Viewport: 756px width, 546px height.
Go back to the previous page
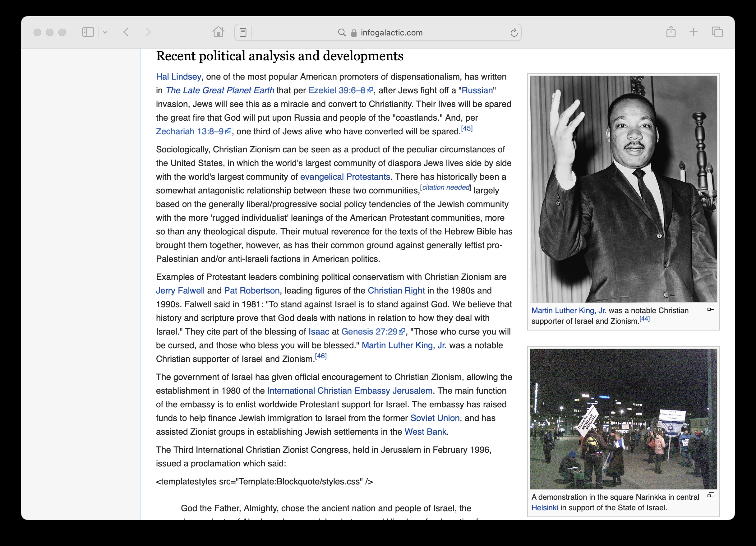point(126,32)
